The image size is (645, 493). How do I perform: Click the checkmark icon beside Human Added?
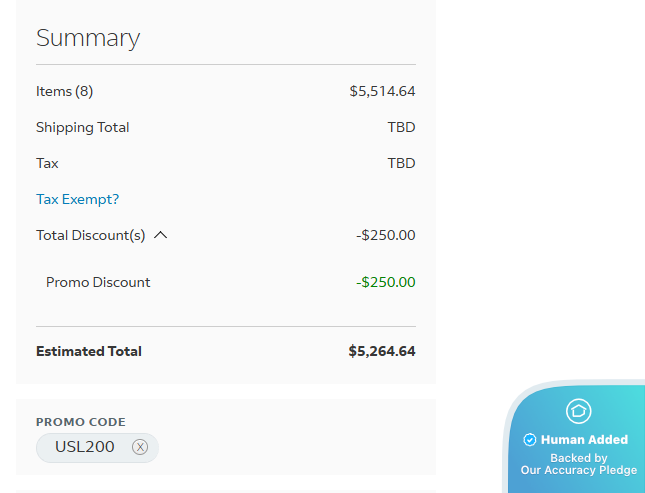tap(530, 440)
